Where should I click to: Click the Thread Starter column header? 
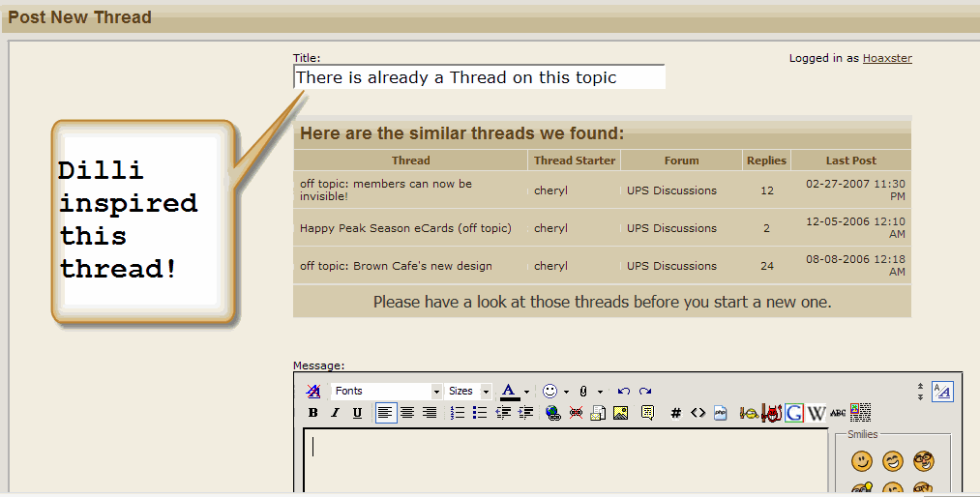click(x=575, y=161)
